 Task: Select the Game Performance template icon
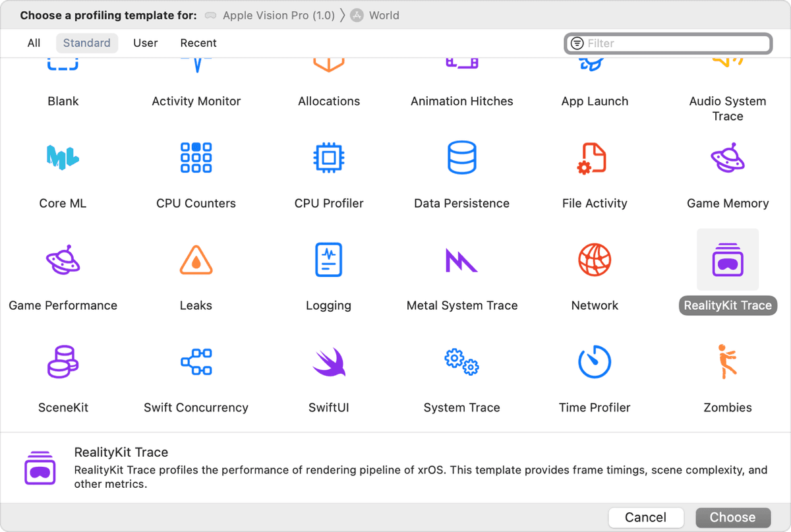(x=63, y=260)
